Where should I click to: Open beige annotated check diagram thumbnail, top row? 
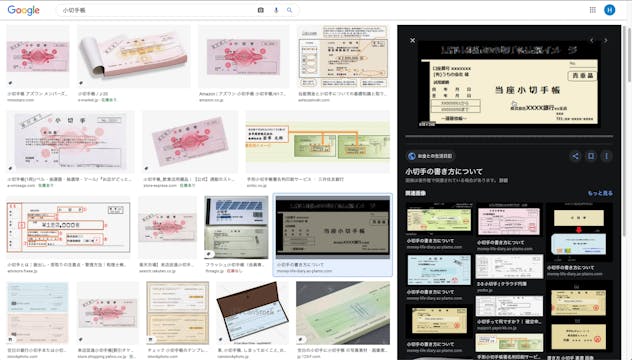[343, 56]
